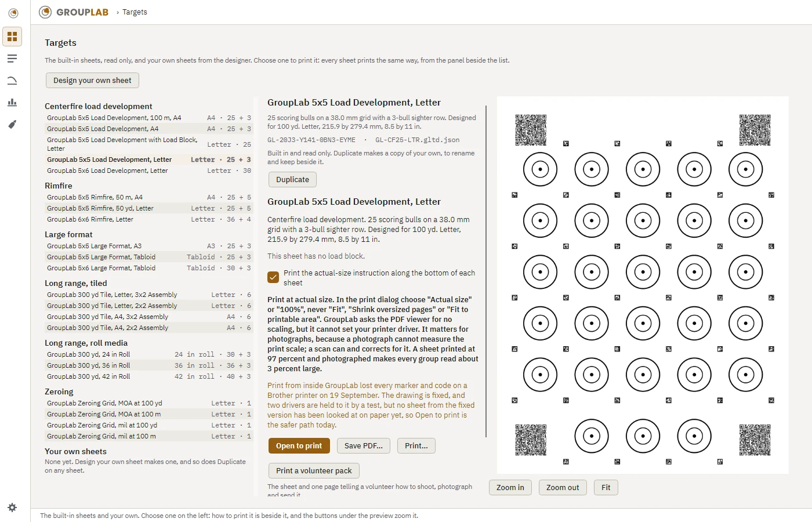Select GroupLab 5x5 Rimfire, 50 yd, Letter

click(x=149, y=208)
